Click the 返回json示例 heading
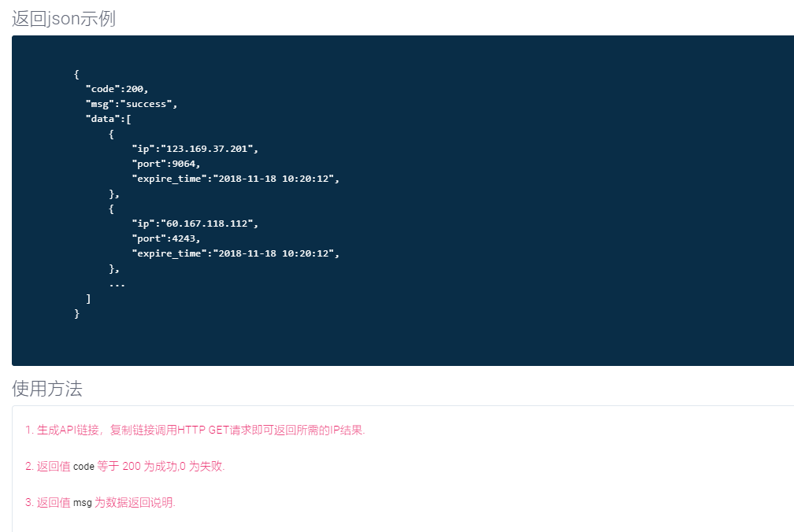794x532 pixels. pyautogui.click(x=64, y=19)
